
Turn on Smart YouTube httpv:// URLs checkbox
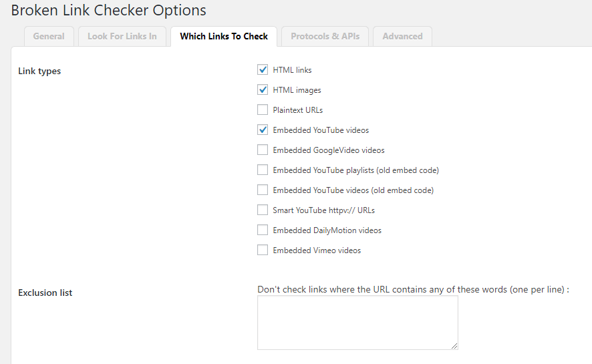pos(263,210)
